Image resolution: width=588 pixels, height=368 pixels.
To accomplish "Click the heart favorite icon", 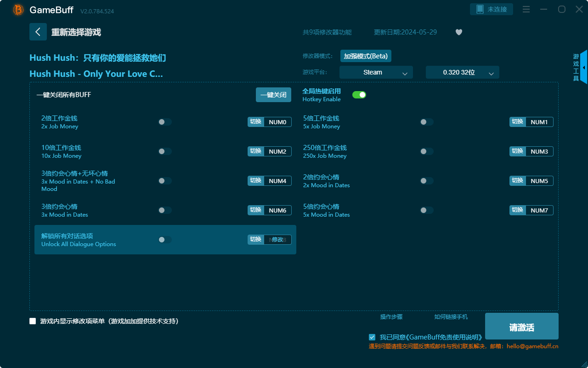I will pos(459,32).
